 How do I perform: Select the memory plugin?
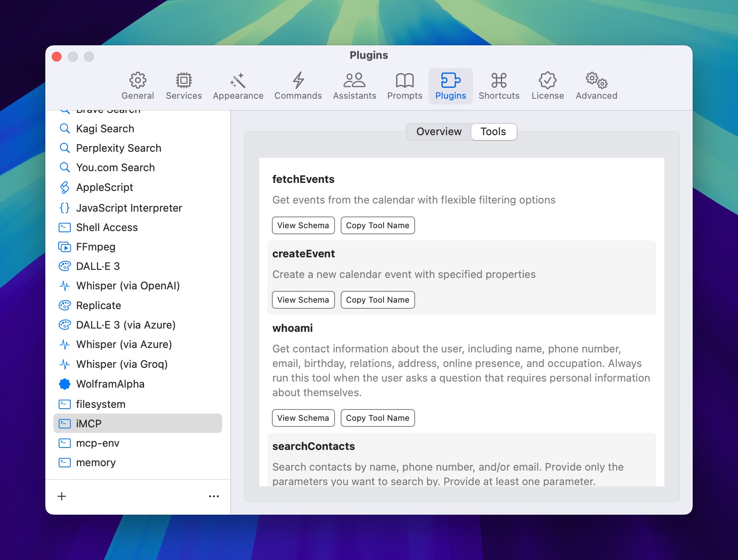(138, 462)
